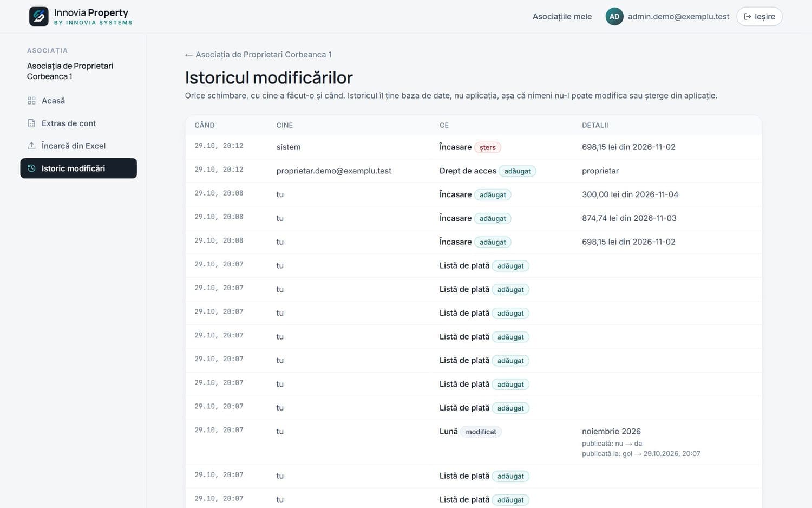The image size is (812, 508).
Task: Click 'adăugat' badge next to Drept de acces
Action: pos(518,171)
